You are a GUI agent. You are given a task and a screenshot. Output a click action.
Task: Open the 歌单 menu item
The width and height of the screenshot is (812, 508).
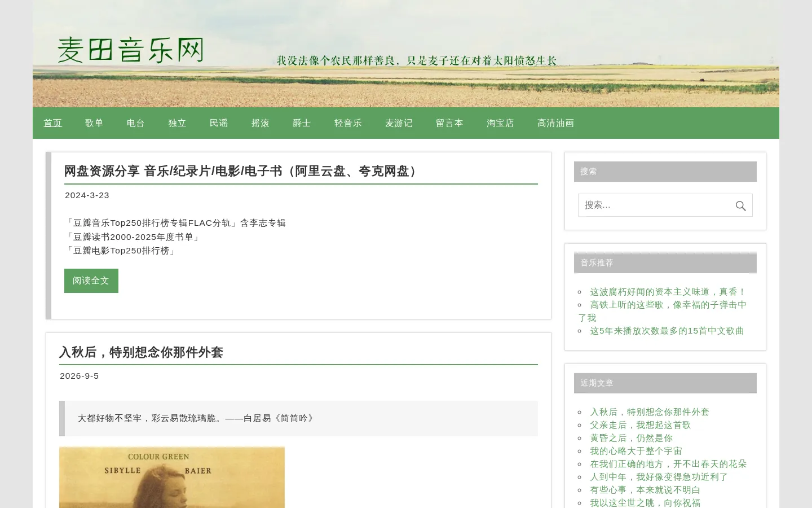click(94, 123)
